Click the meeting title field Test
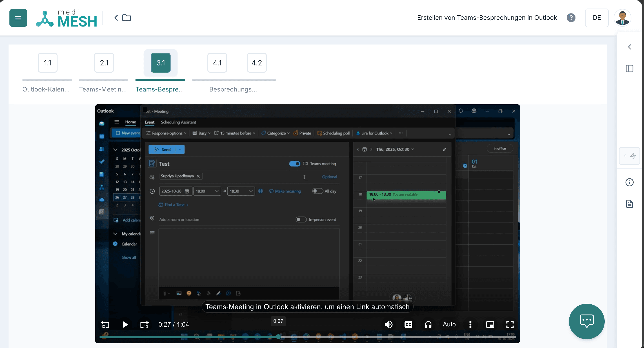 tap(222, 164)
